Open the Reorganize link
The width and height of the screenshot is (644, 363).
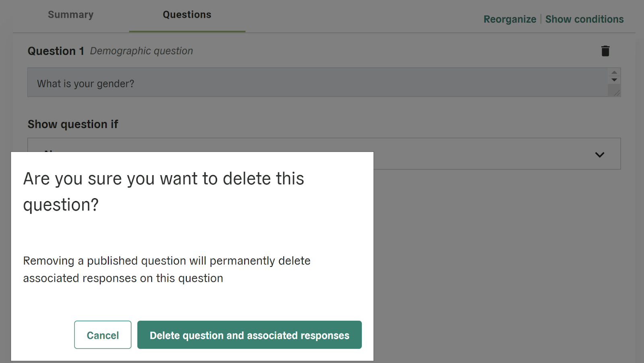pyautogui.click(x=510, y=19)
